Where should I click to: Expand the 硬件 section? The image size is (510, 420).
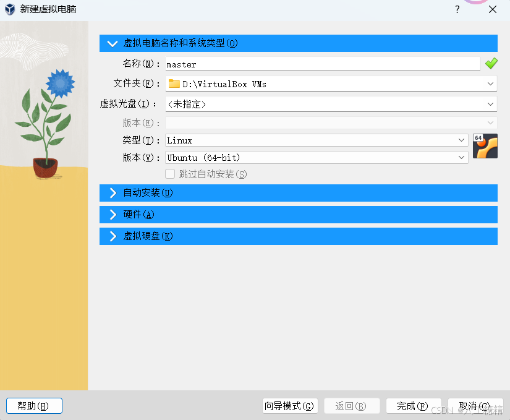[298, 215]
